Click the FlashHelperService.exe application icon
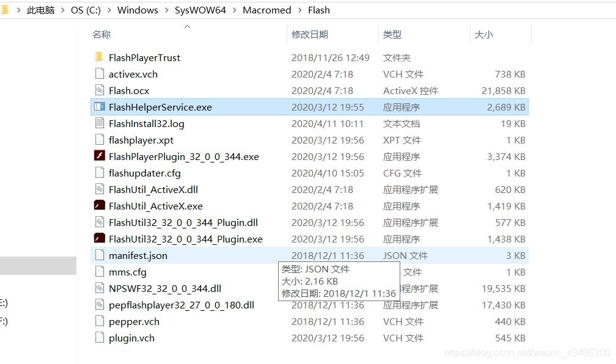Image resolution: width=616 pixels, height=364 pixels. pos(100,107)
